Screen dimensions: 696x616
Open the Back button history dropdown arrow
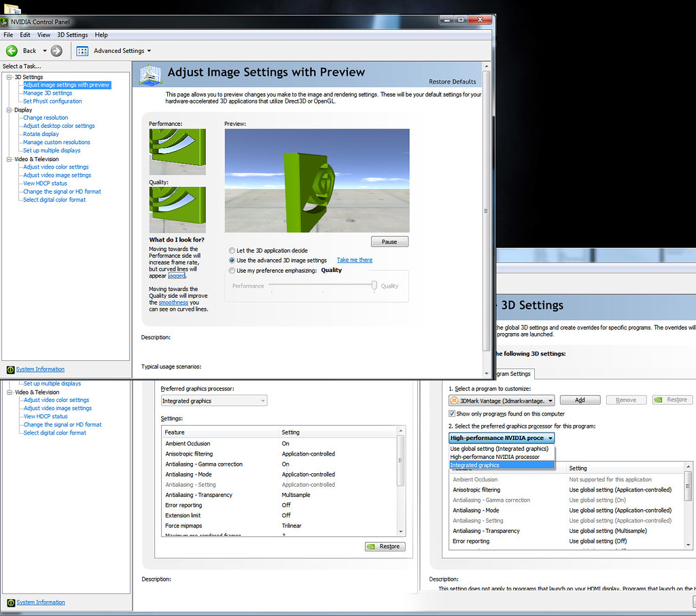pyautogui.click(x=45, y=51)
